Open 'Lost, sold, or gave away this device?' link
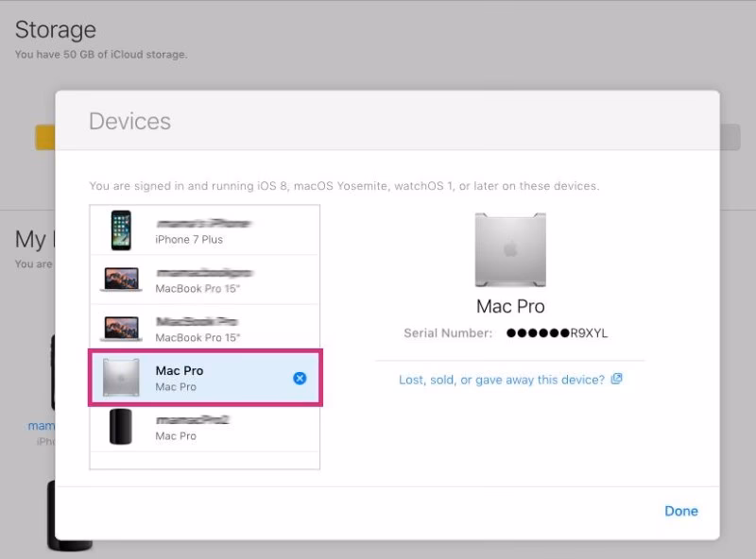Viewport: 756px width, 559px height. pyautogui.click(x=501, y=380)
